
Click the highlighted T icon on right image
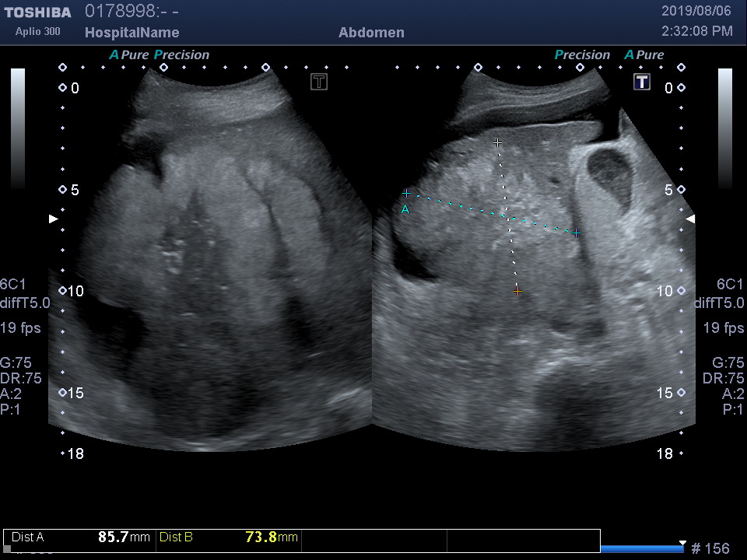[642, 82]
